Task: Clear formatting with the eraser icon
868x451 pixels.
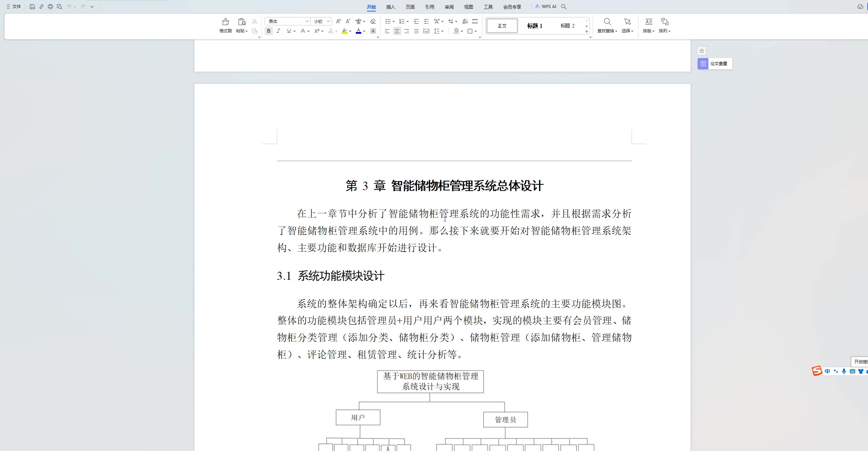Action: click(373, 21)
